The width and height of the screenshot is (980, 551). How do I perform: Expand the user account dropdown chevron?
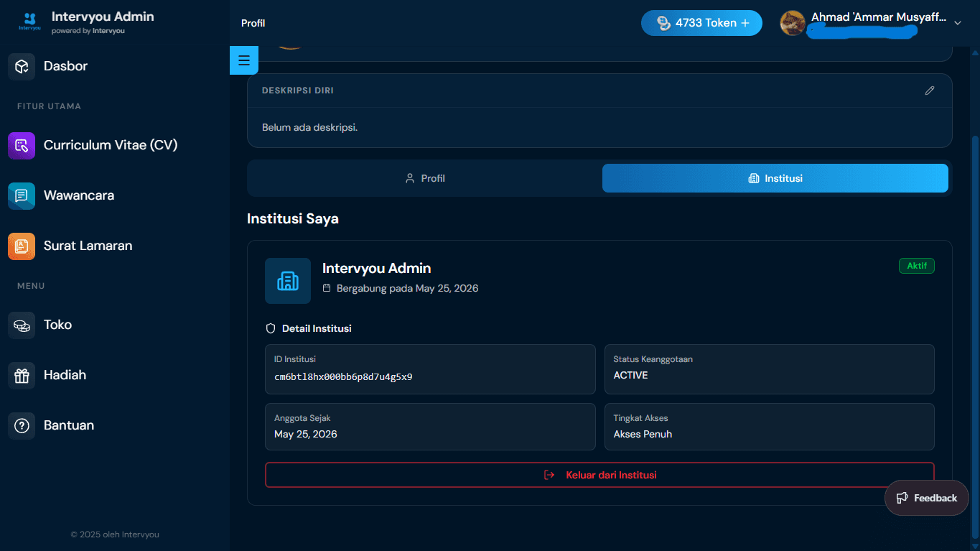[x=957, y=23]
